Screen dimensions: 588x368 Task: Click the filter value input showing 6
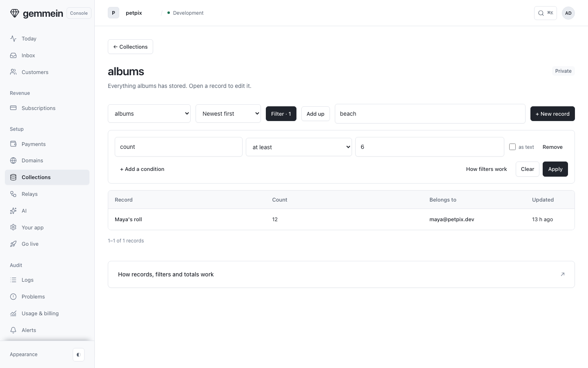point(430,147)
